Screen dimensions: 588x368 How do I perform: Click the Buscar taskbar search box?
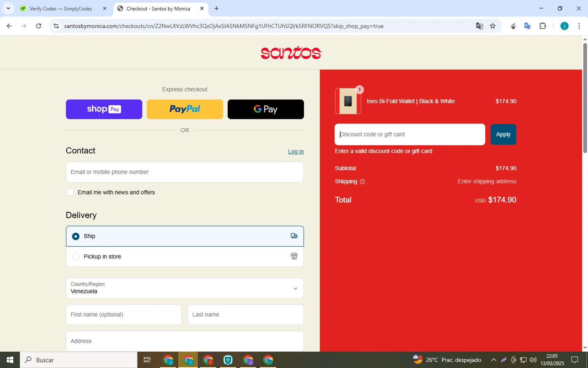click(x=78, y=360)
